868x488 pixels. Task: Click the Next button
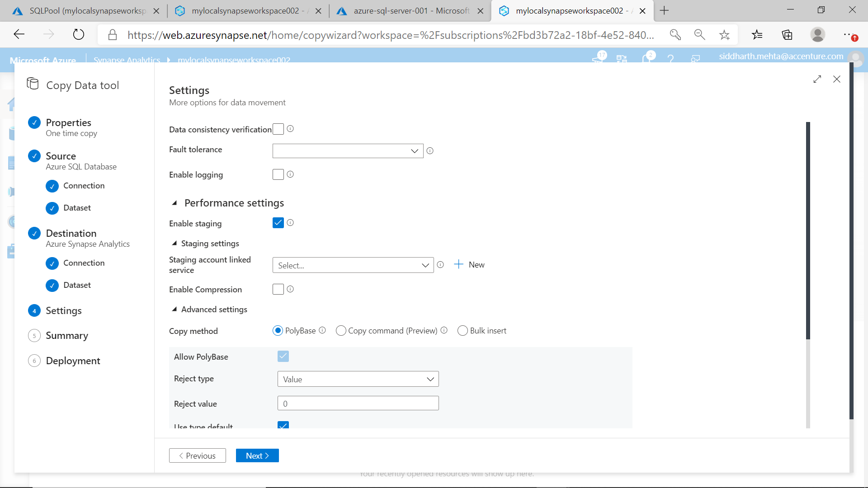257,455
